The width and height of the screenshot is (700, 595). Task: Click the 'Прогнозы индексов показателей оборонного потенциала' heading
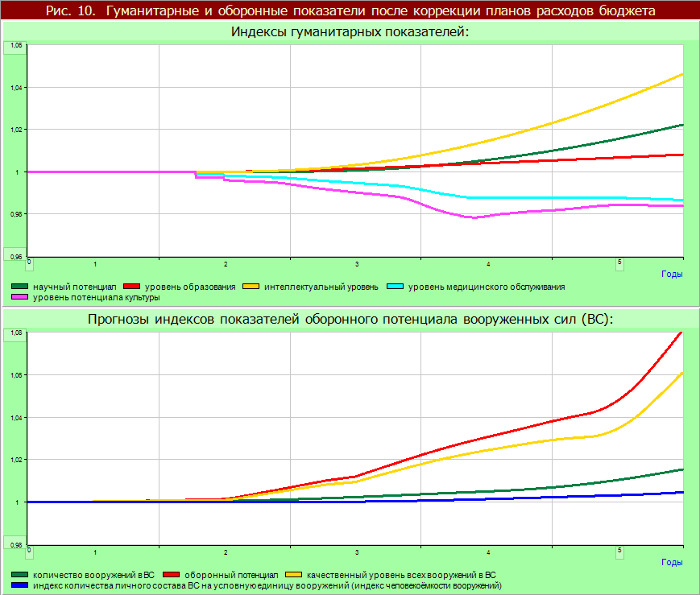pos(350,320)
